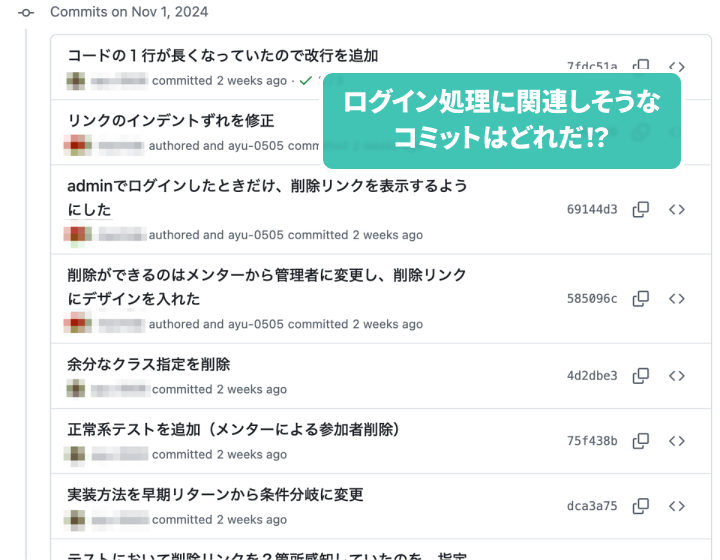Screen dimensions: 720x560
Task: Copy full SHA for commit 69144d3
Action: click(x=641, y=209)
